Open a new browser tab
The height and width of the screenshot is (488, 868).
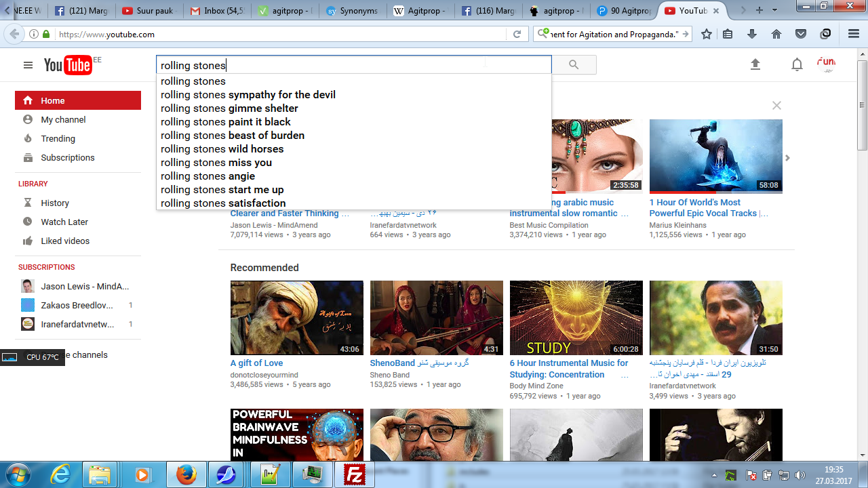759,10
